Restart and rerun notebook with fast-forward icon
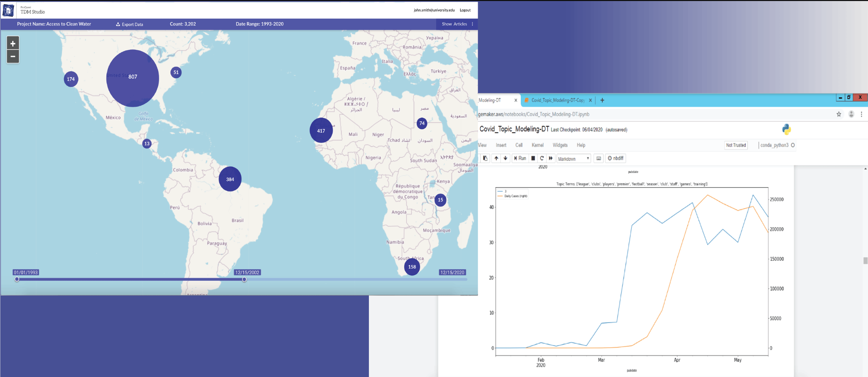 coord(551,158)
